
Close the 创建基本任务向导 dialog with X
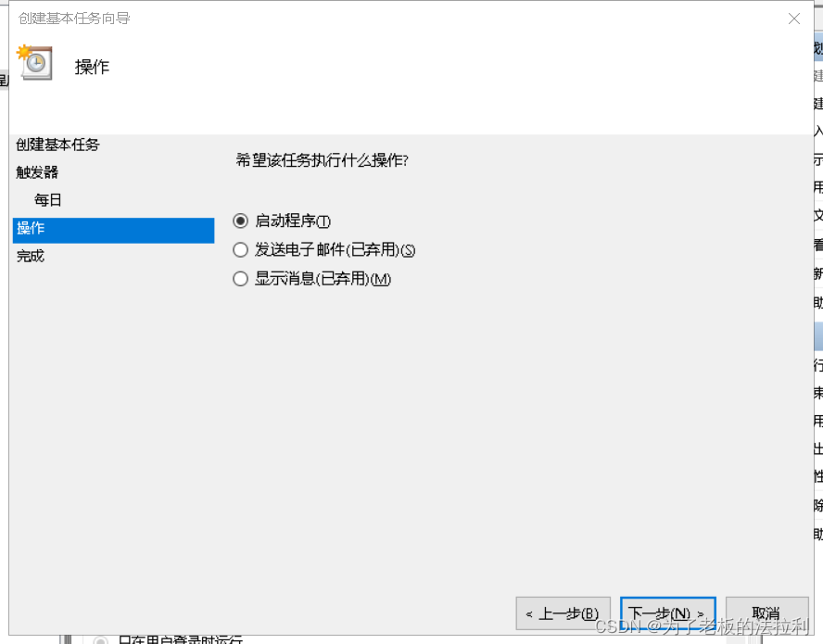pyautogui.click(x=794, y=19)
